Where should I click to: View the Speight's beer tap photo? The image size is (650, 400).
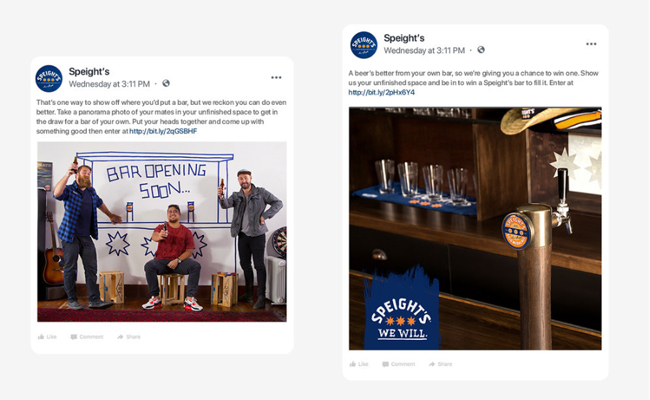pos(475,228)
